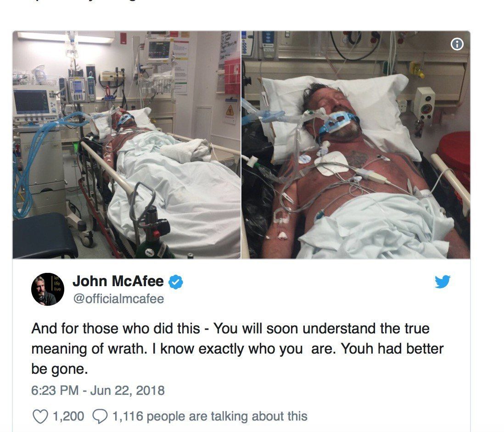This screenshot has width=504, height=432.
Task: Click the date Jun 22, 2018
Action: (127, 391)
